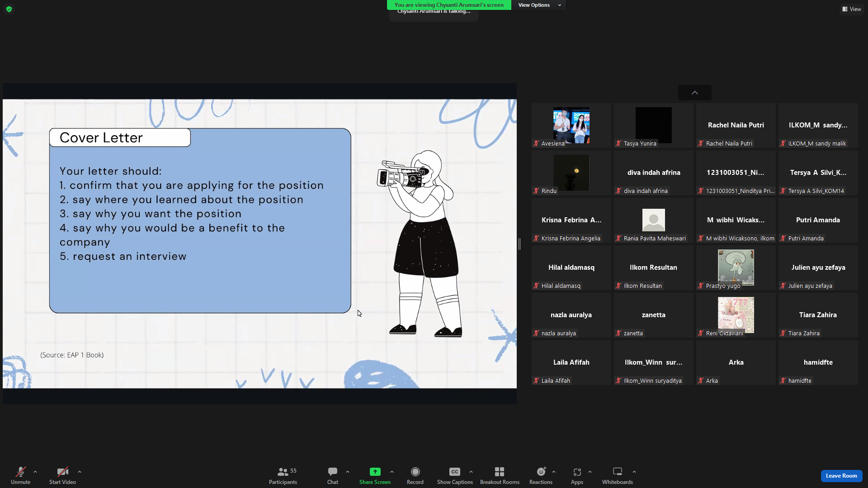The width and height of the screenshot is (868, 488).
Task: Select Rachel Naila Putri's tile
Action: [x=736, y=125]
